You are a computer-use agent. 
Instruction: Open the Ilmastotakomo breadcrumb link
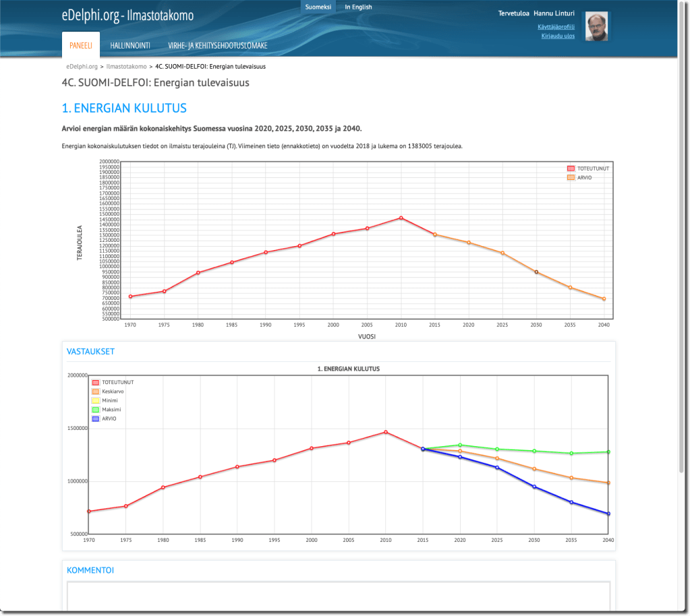click(126, 67)
